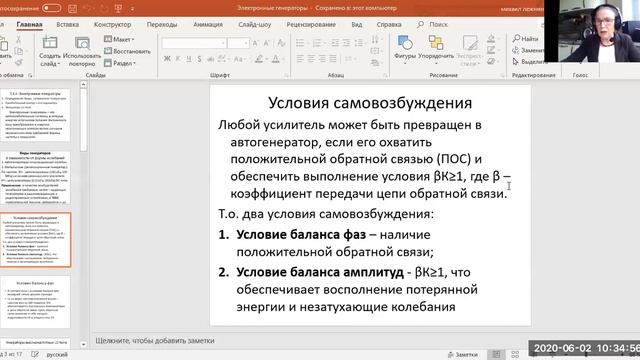Open the Анимация tab

[208, 24]
